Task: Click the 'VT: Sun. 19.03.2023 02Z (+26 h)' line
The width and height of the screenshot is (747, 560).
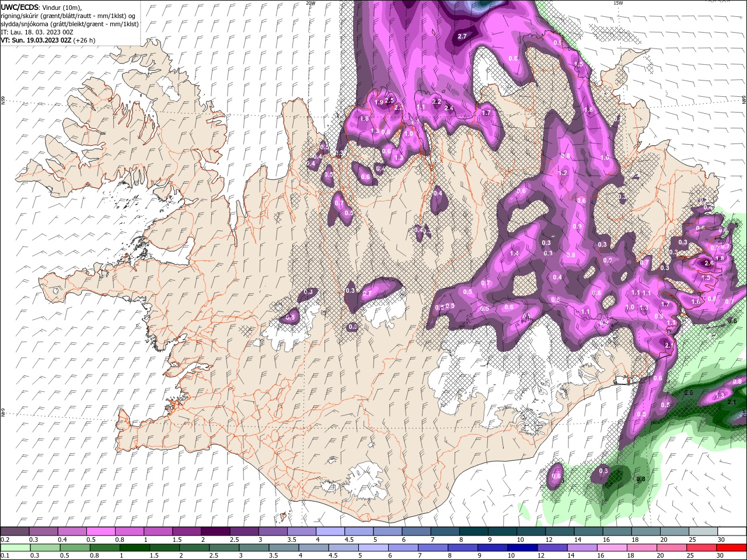Action: [x=48, y=40]
